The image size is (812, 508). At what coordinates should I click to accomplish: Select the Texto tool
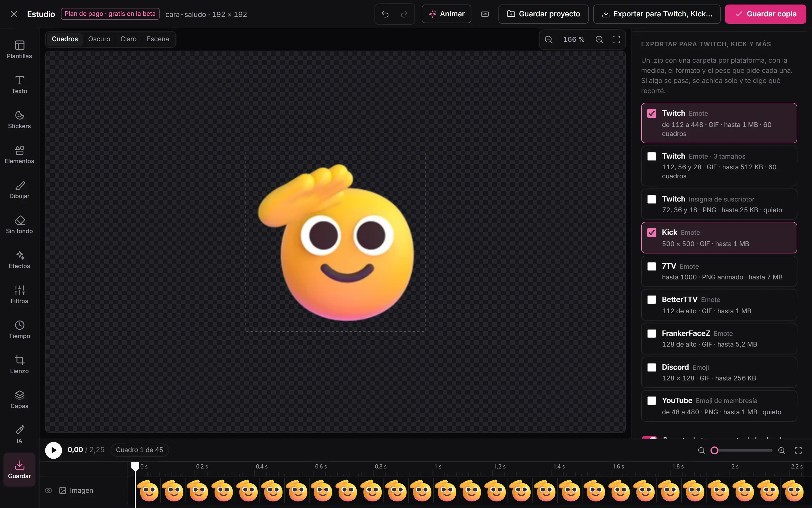[x=19, y=85]
